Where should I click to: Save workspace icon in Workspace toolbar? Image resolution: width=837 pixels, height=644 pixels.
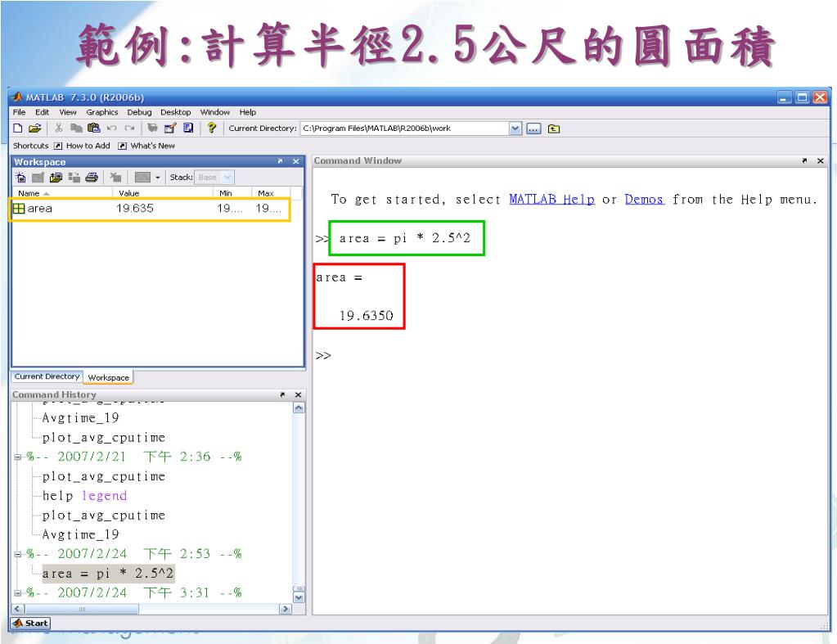[74, 178]
